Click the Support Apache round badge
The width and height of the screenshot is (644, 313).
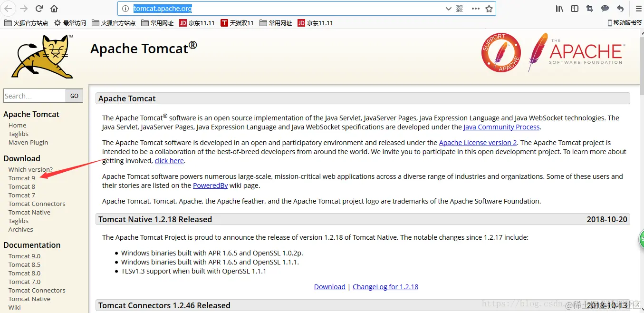click(x=501, y=52)
